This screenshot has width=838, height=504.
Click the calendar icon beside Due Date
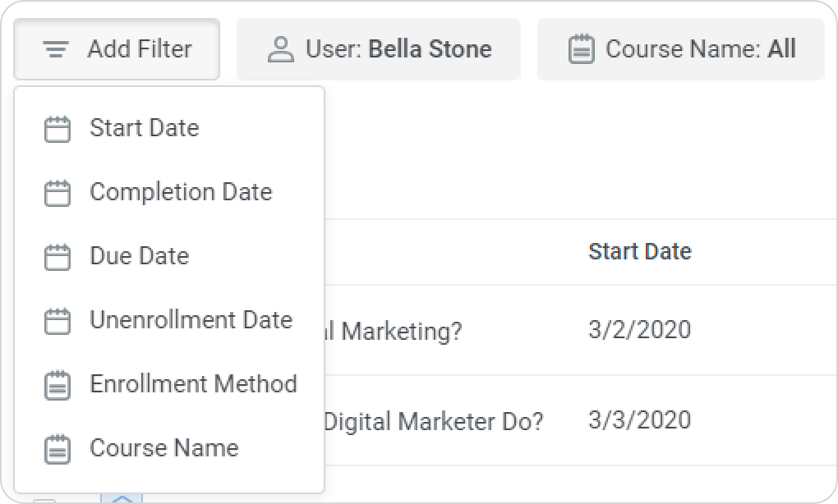[x=57, y=257]
